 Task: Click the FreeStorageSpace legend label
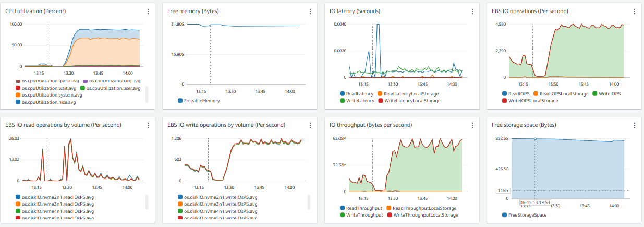click(527, 214)
